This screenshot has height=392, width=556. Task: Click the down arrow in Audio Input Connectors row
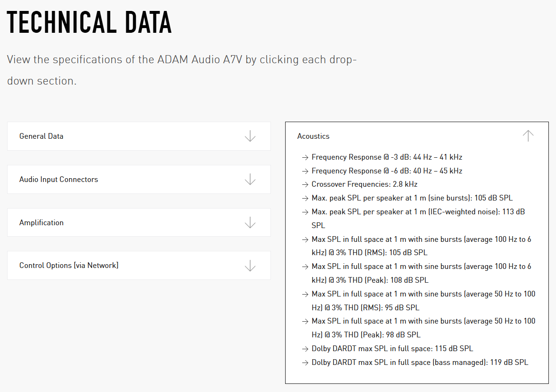click(250, 180)
